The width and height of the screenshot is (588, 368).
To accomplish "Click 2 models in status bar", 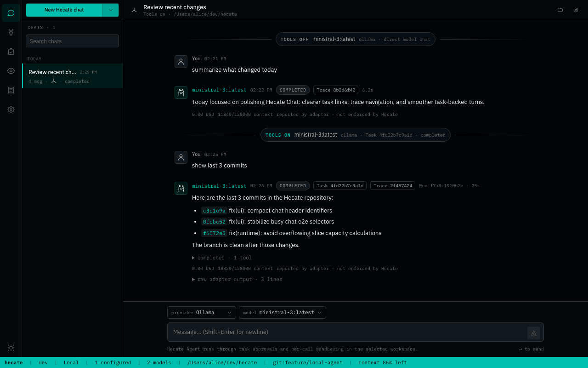I will (159, 362).
